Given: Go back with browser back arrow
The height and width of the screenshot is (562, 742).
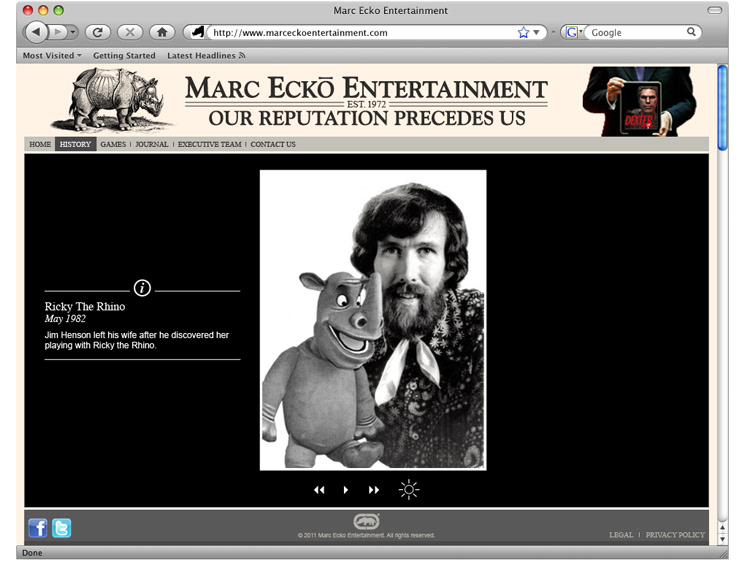Looking at the screenshot, I should point(36,32).
